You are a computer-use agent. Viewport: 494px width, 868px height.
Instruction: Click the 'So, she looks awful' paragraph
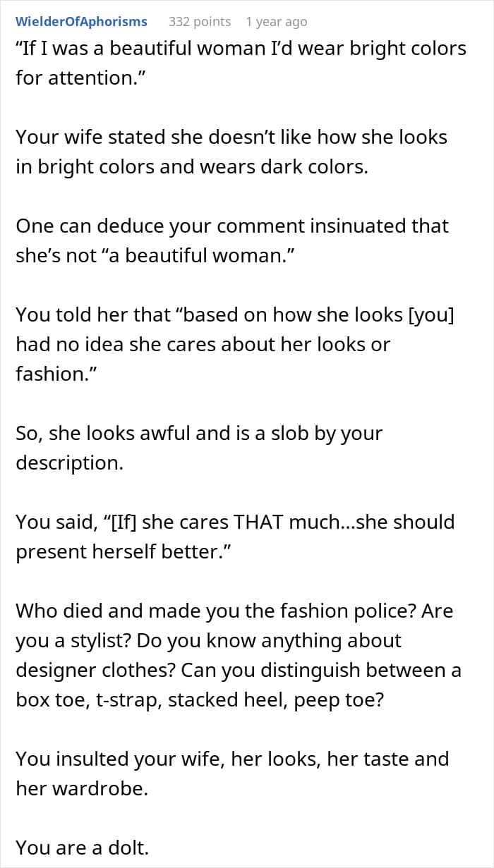tap(199, 448)
